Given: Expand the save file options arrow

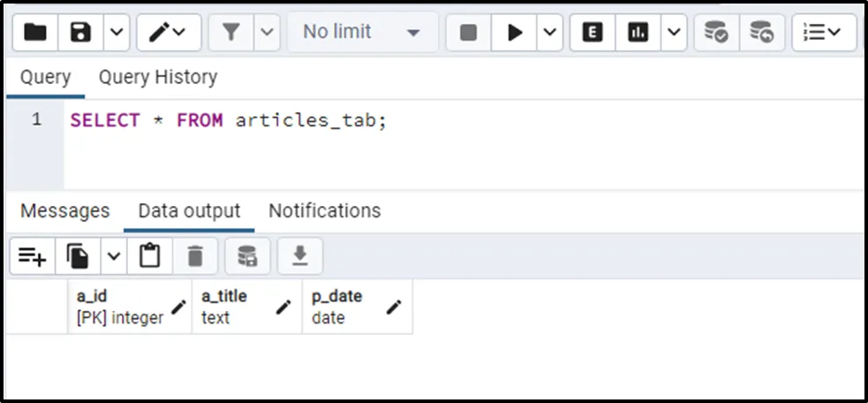Looking at the screenshot, I should point(117,33).
